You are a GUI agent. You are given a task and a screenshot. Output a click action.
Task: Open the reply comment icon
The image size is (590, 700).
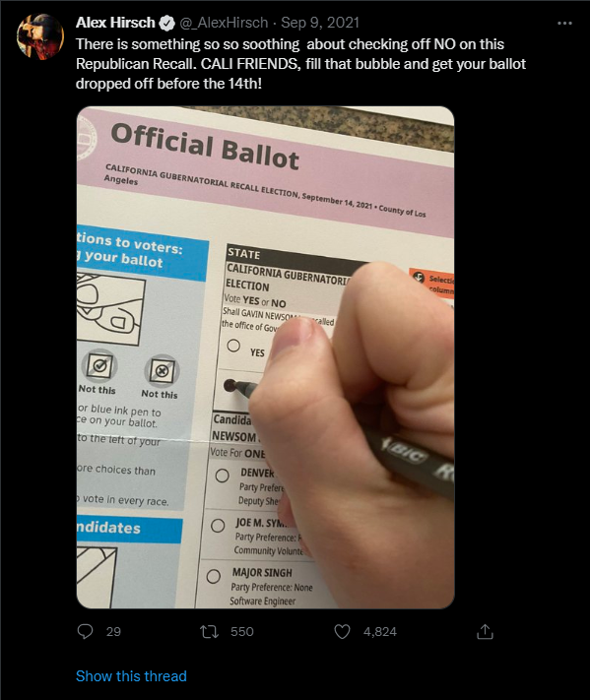[x=85, y=631]
